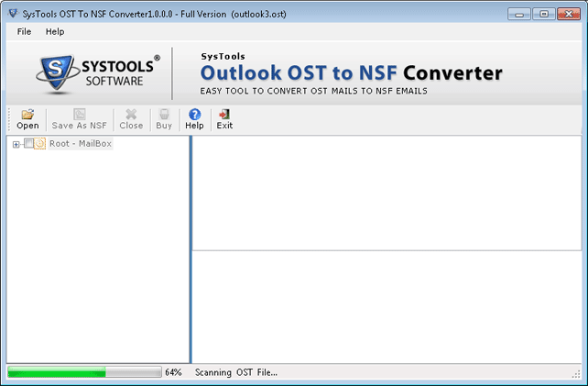Click the Outlook OST to NSF Converter heading
The height and width of the screenshot is (386, 588).
coord(351,72)
